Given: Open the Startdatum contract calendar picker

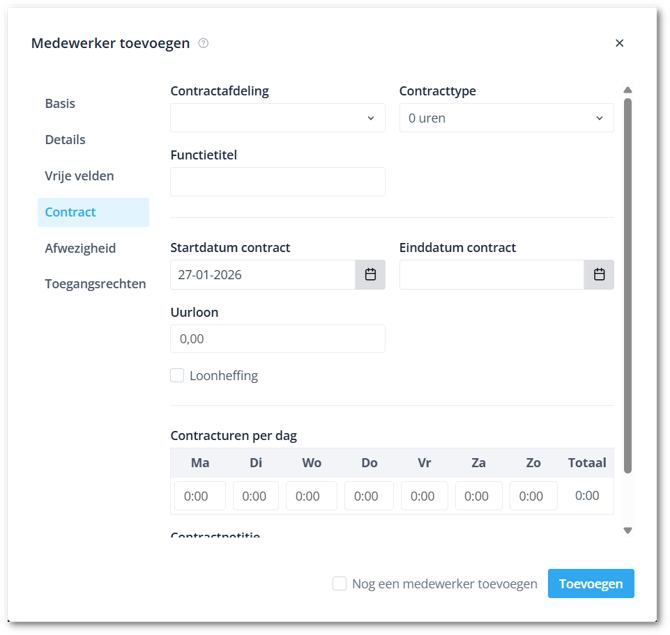Looking at the screenshot, I should 370,275.
